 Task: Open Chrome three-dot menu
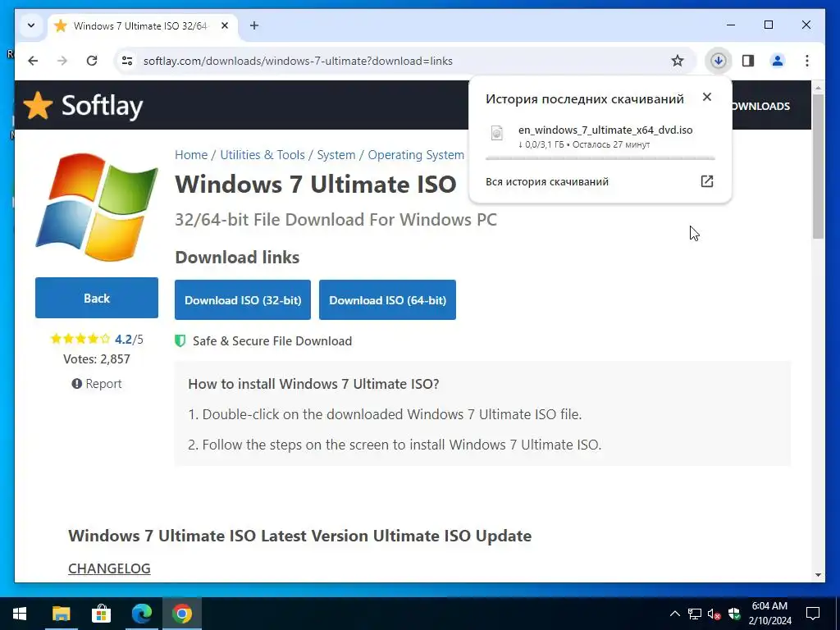click(807, 61)
